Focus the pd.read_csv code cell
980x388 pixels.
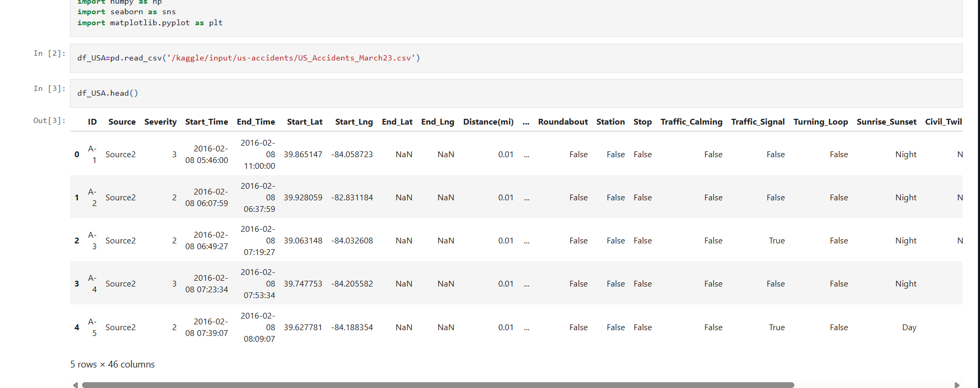coord(516,58)
